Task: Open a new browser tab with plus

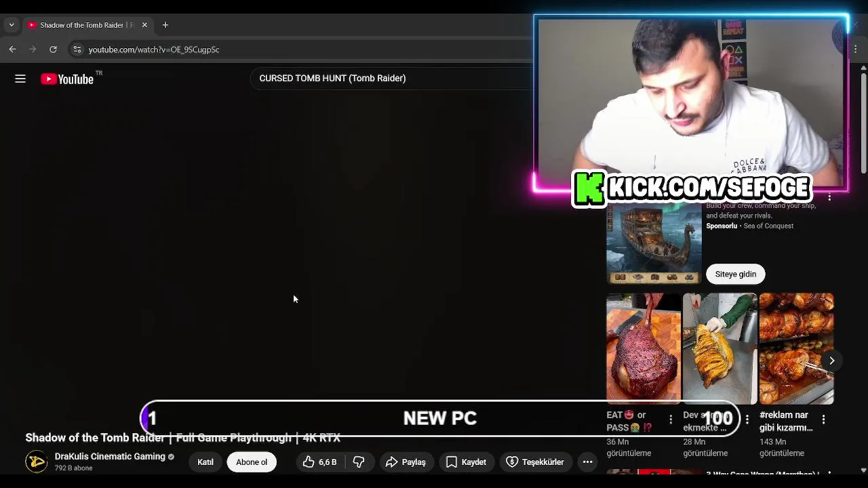Action: [x=165, y=25]
